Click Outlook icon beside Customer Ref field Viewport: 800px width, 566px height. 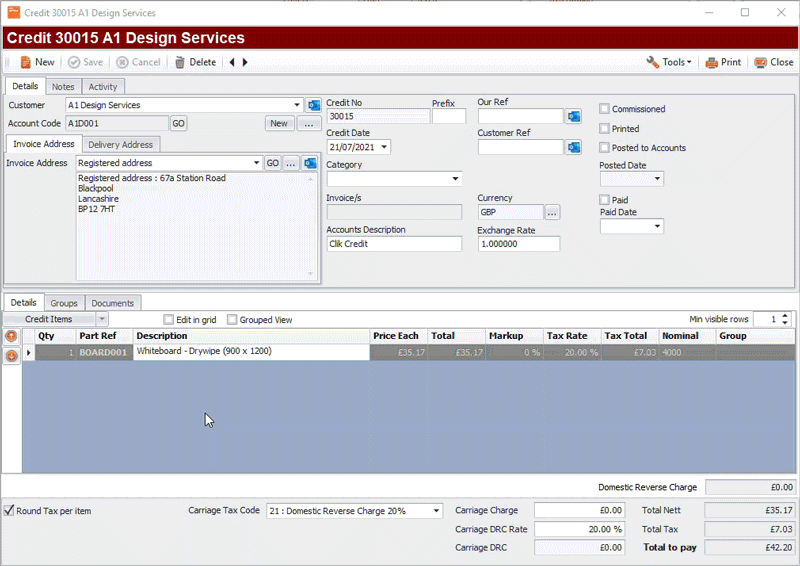tap(574, 147)
